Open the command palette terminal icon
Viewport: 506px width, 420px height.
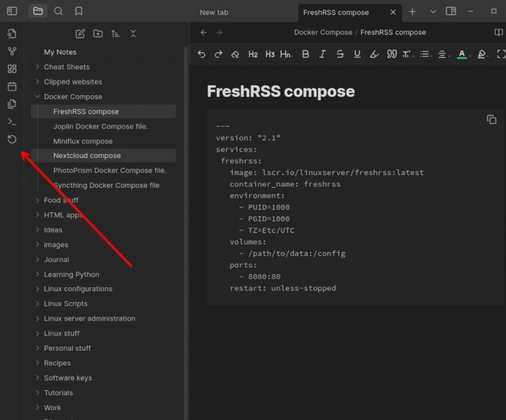12,122
